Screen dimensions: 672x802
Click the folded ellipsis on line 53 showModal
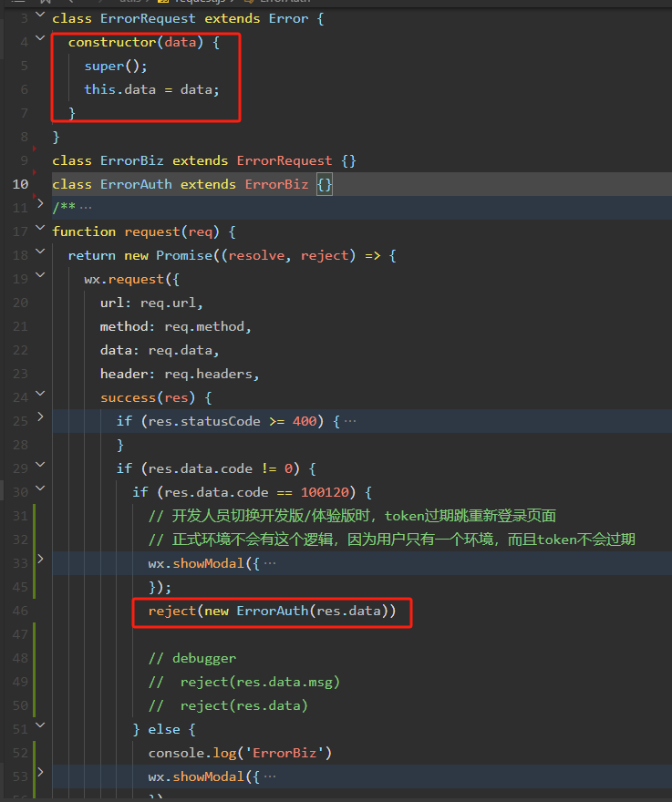(270, 776)
